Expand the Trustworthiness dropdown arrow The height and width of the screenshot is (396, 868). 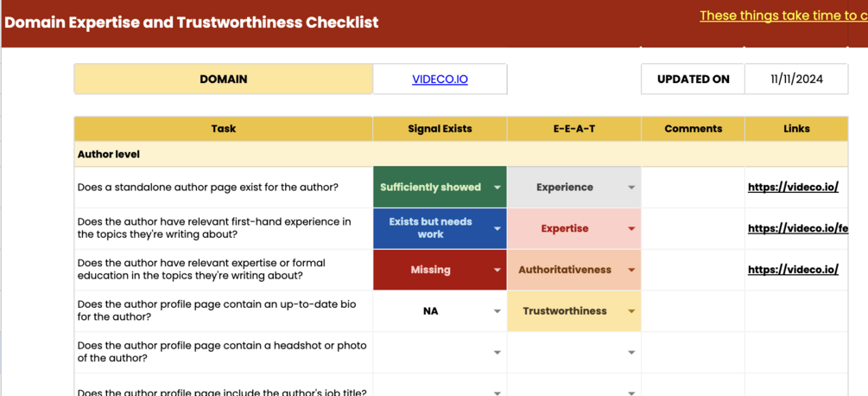click(x=631, y=311)
